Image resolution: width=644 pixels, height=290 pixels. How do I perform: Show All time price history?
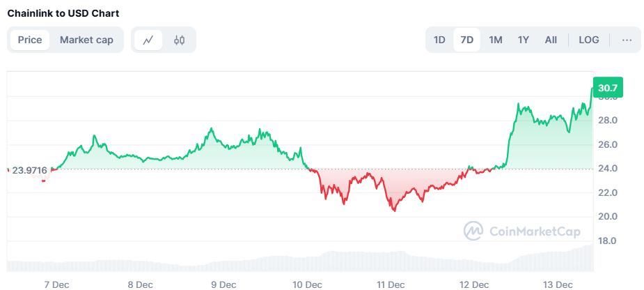(551, 40)
